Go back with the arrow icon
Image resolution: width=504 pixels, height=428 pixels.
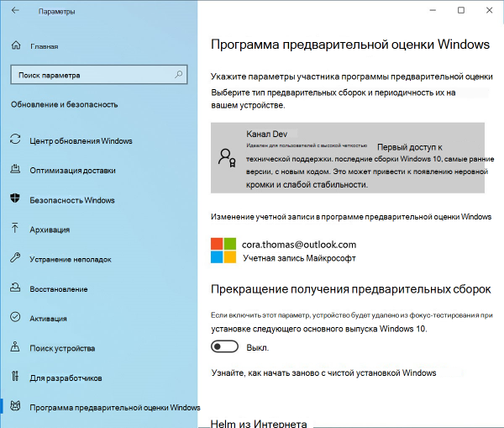coord(15,11)
